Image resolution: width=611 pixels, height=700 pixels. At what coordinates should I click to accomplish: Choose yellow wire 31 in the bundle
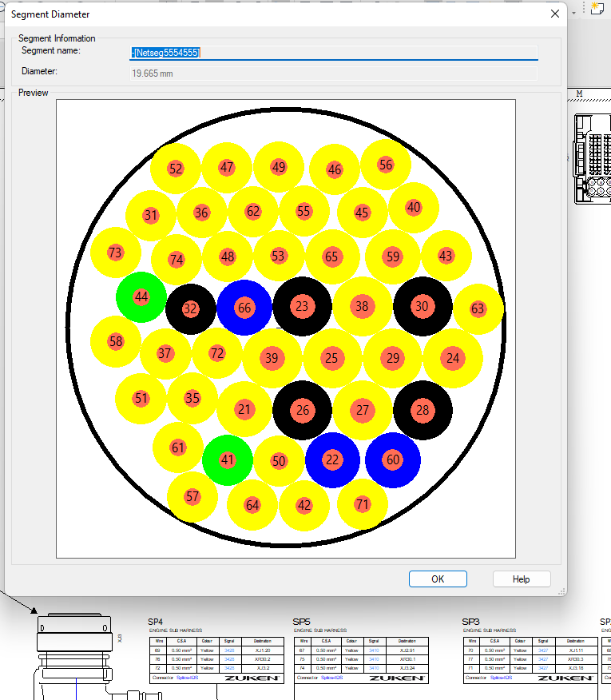click(x=151, y=216)
